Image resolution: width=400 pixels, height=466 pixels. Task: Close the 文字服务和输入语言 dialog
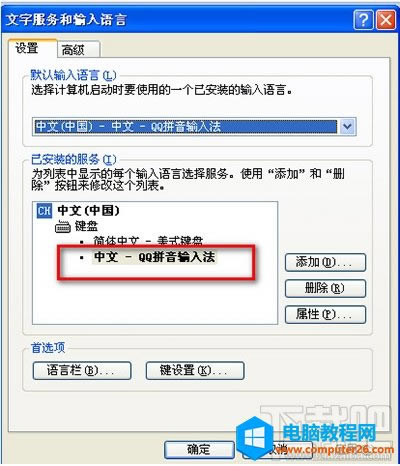coord(386,20)
